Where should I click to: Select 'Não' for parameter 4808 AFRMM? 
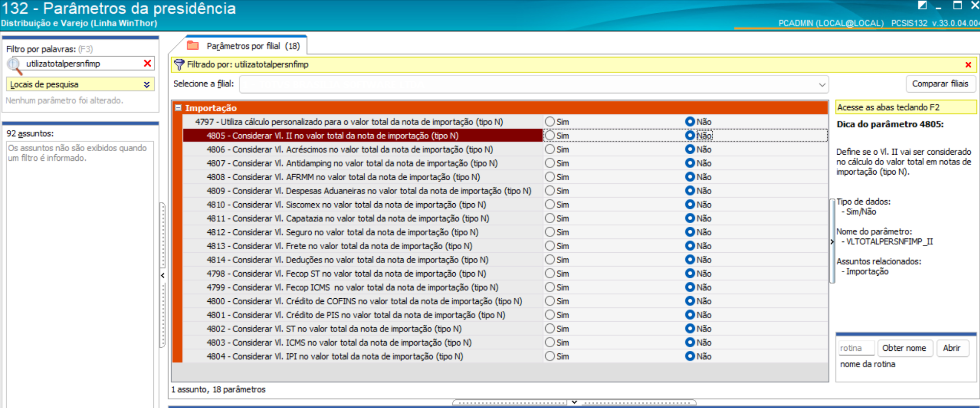[690, 177]
